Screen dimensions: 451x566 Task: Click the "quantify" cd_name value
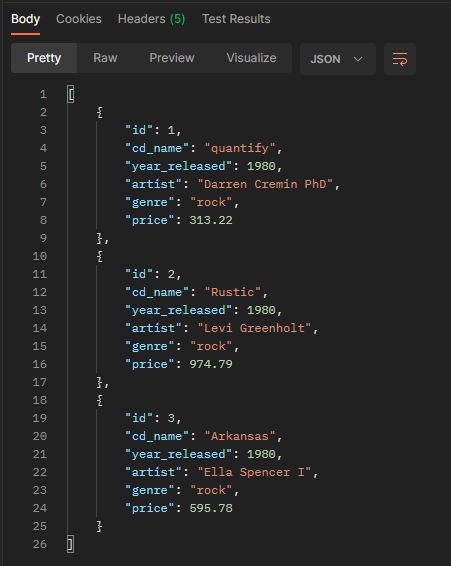click(240, 148)
